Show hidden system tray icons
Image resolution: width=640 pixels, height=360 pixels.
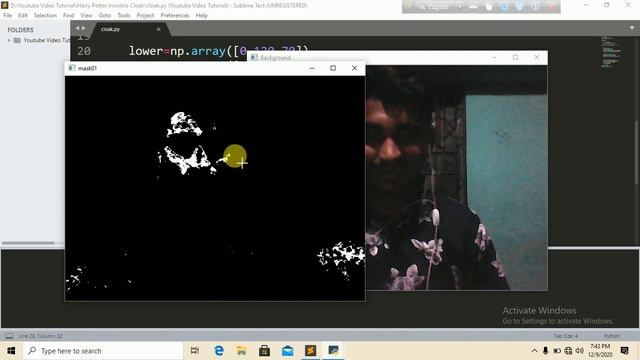coord(534,351)
